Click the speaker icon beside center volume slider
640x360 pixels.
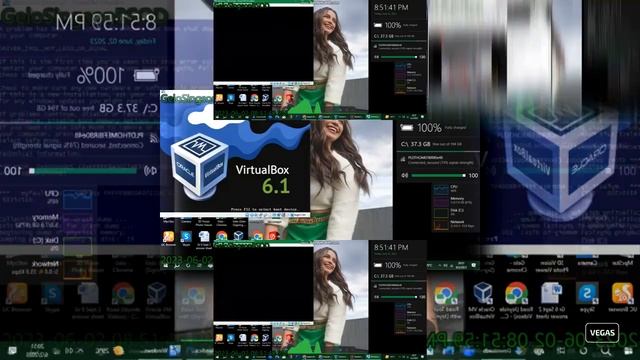(x=404, y=176)
